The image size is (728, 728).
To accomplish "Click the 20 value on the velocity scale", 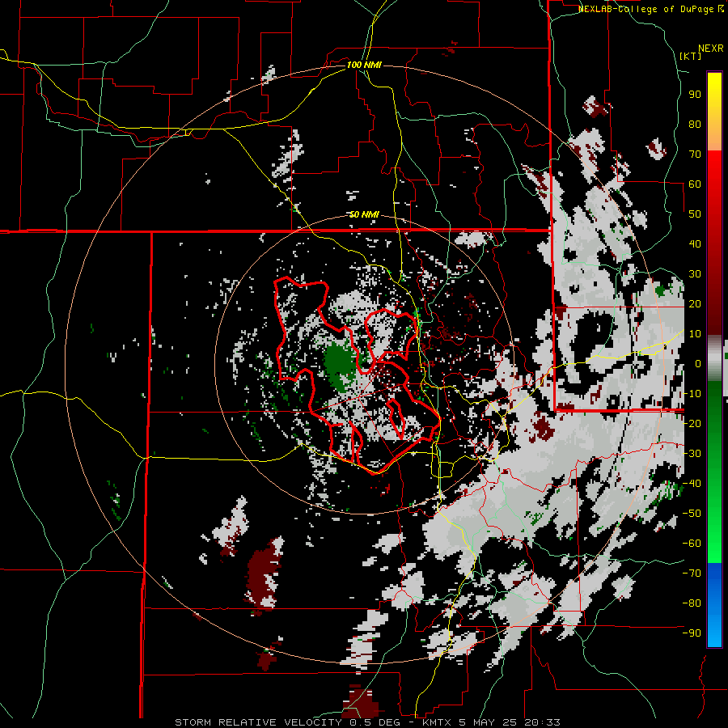I will [695, 304].
